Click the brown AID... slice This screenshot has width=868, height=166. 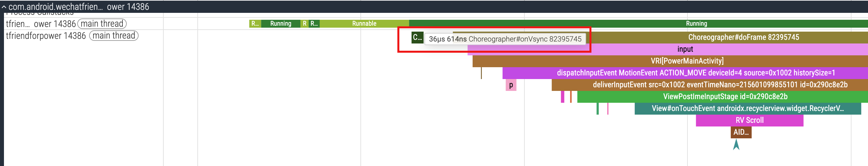click(x=741, y=132)
